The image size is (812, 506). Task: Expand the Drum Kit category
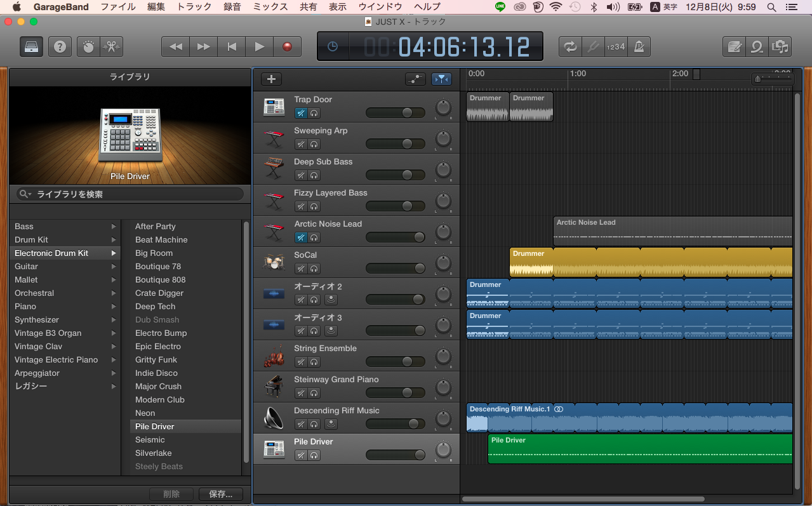(x=114, y=240)
